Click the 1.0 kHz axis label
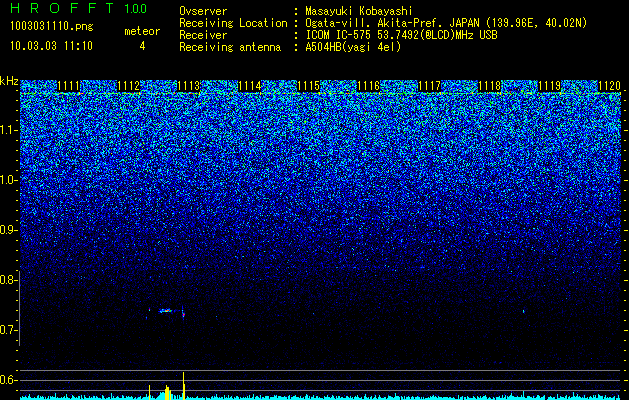 pos(7,180)
